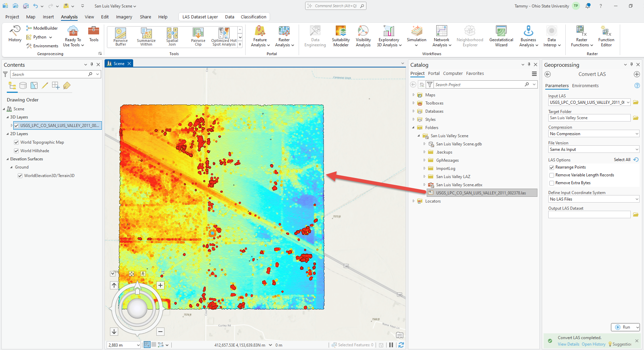644x350 pixels.
Task: Refresh the scene view
Action: (x=401, y=345)
